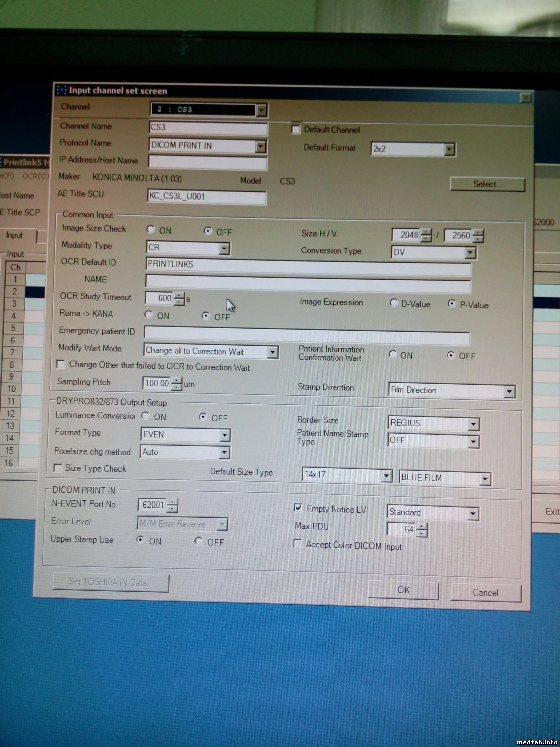
Task: Open Stamp Direction dropdown list
Action: click(509, 392)
